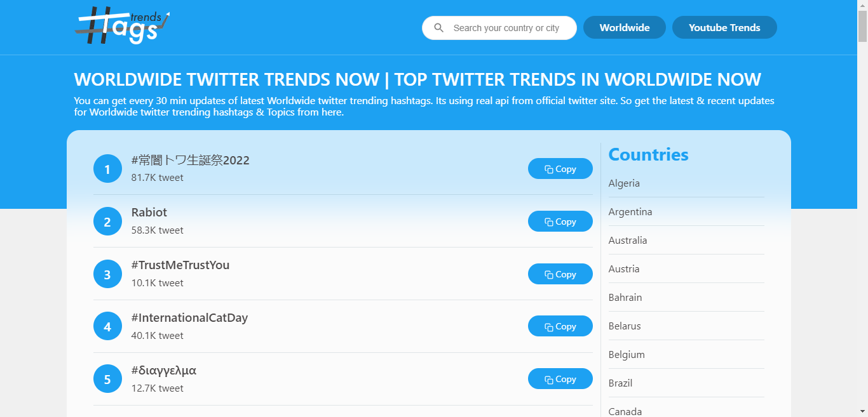
Task: Click the magnifying glass search icon
Action: (x=439, y=27)
